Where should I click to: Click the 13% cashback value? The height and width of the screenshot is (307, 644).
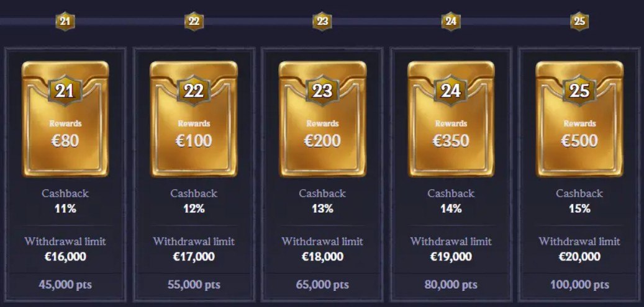pyautogui.click(x=322, y=208)
